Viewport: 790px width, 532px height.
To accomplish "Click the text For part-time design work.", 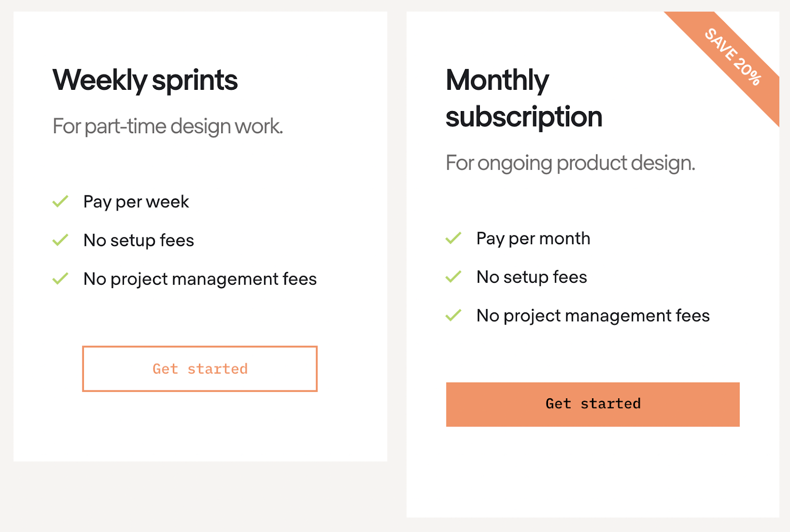I will click(x=168, y=126).
